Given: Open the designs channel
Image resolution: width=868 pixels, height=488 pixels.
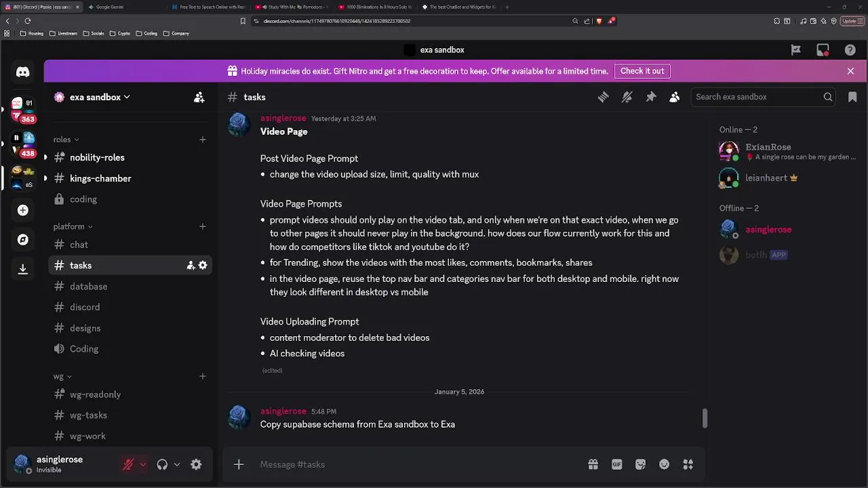Looking at the screenshot, I should [x=129, y=328].
